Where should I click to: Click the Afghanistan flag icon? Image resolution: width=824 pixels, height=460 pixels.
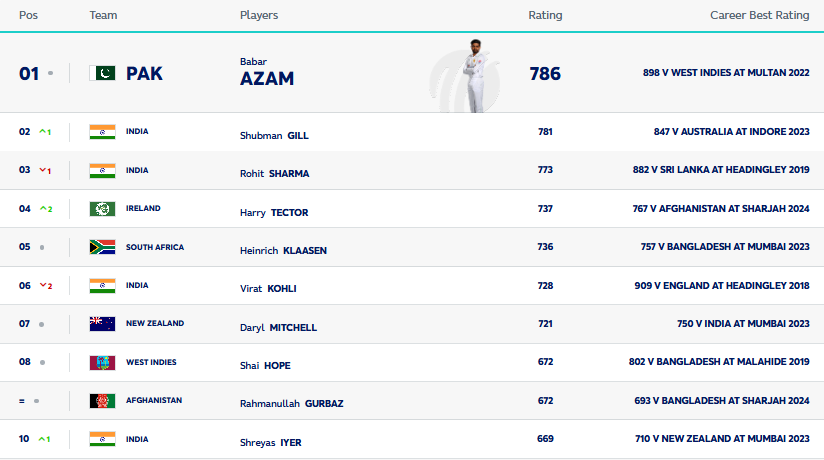coord(102,400)
